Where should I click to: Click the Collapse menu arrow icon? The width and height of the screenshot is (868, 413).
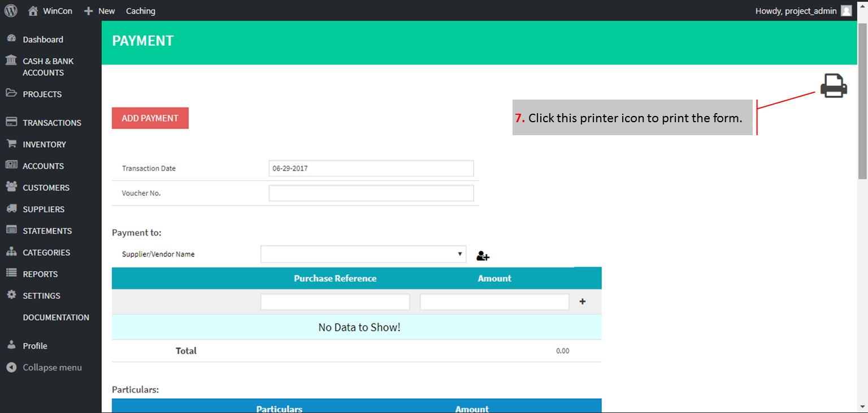tap(11, 368)
